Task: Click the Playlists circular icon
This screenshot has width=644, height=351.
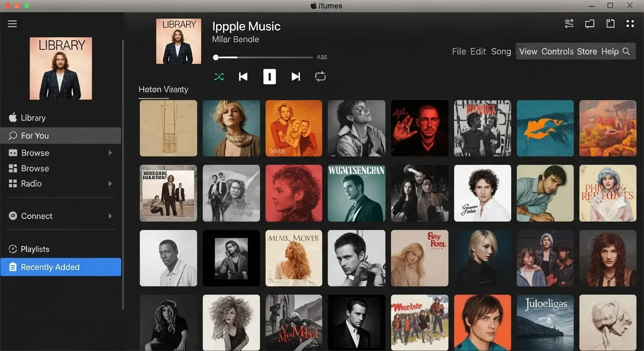Action: coord(13,249)
